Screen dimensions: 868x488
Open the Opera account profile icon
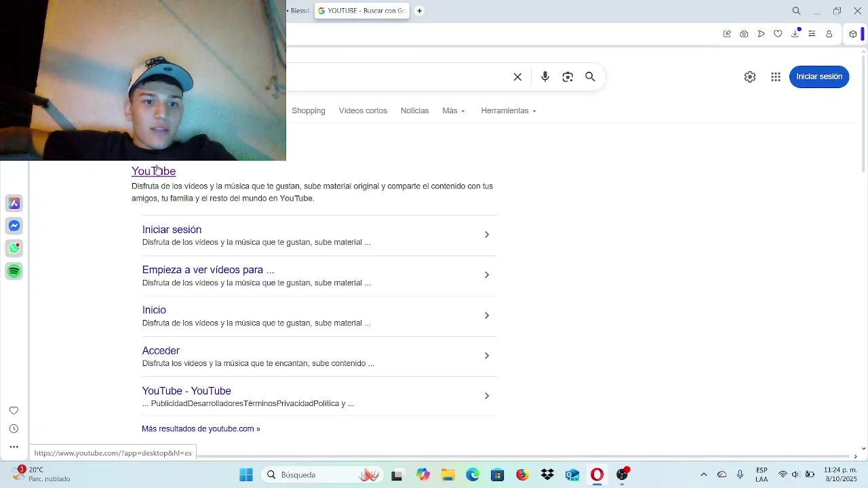[829, 34]
